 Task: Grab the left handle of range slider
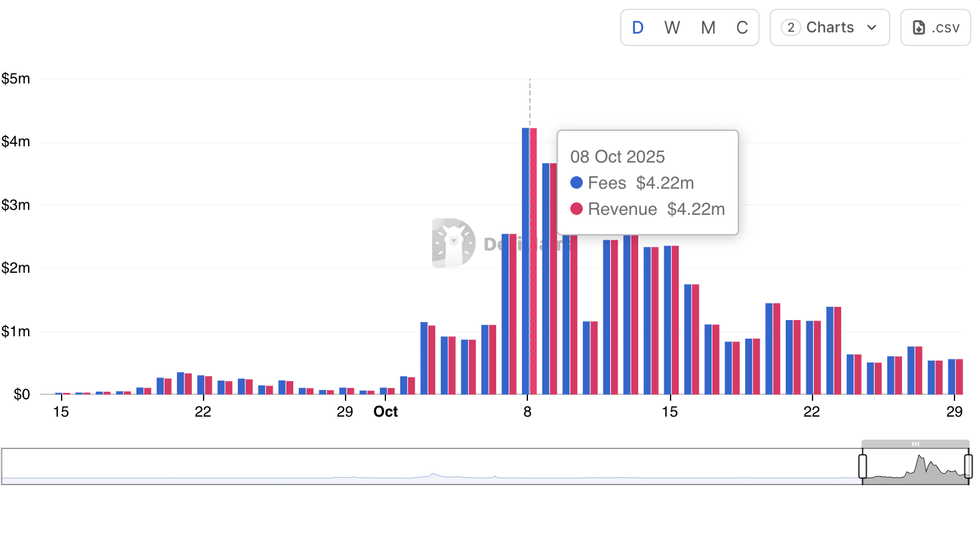(x=862, y=466)
